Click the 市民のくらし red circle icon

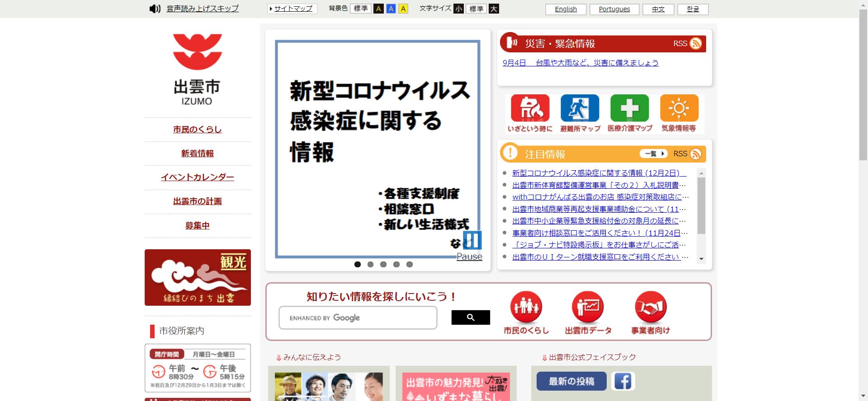tap(526, 308)
